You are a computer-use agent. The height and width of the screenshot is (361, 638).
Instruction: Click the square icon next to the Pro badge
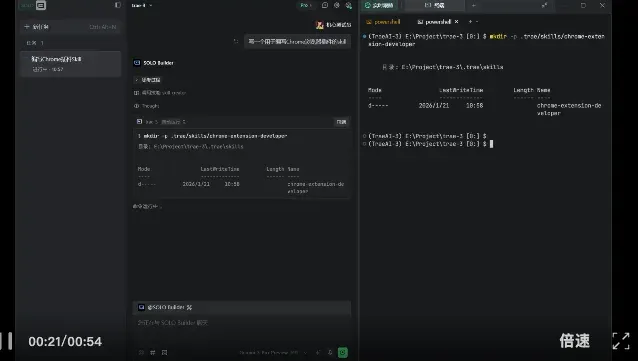(325, 5)
